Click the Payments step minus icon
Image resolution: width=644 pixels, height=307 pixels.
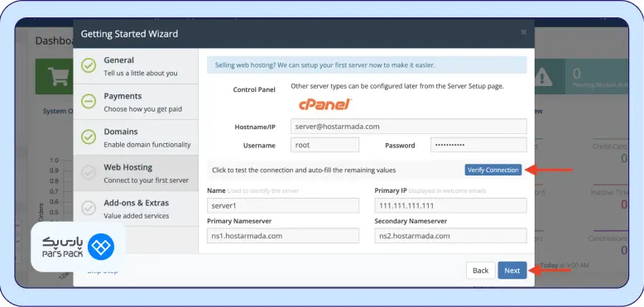[x=89, y=102]
